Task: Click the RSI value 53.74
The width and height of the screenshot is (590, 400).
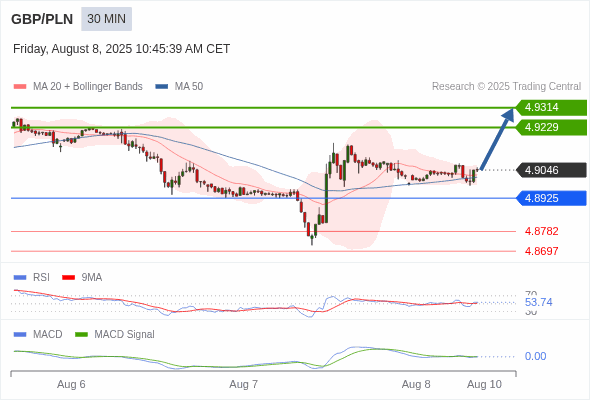Action: 538,303
